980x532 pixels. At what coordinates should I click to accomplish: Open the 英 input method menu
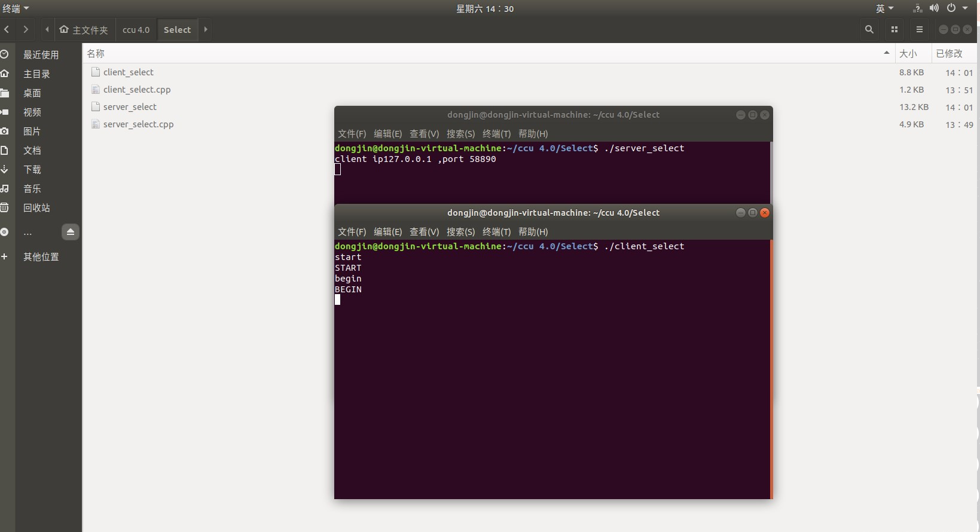point(884,8)
